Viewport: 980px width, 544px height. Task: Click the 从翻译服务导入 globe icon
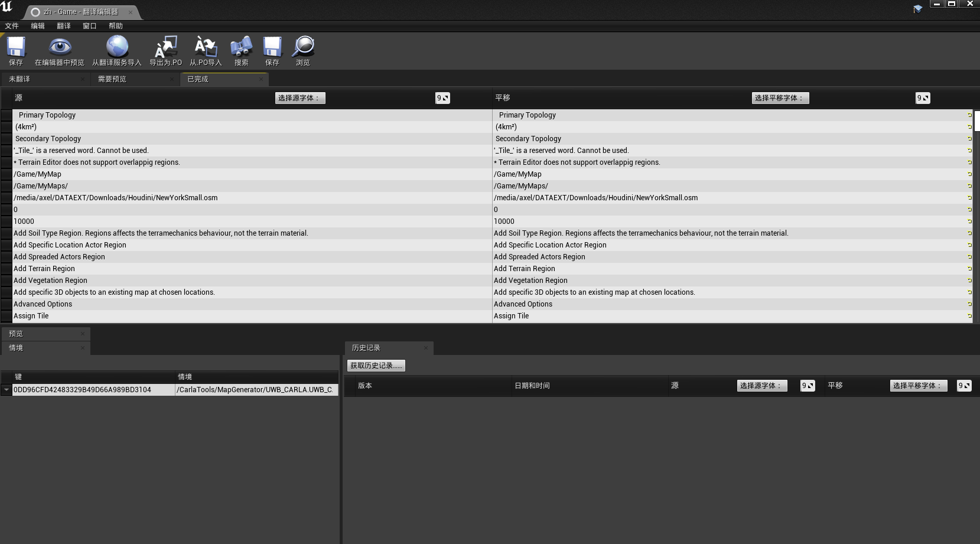coord(117,47)
